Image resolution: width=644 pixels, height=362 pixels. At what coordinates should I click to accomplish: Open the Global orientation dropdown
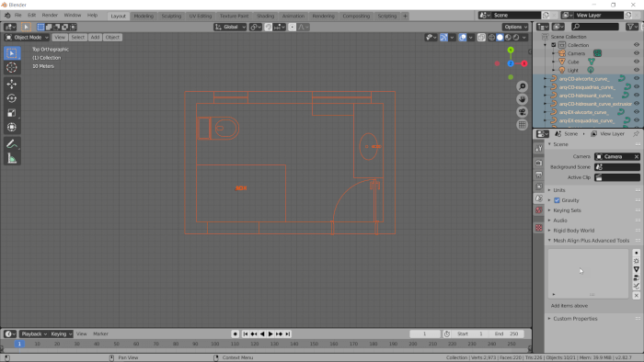230,27
